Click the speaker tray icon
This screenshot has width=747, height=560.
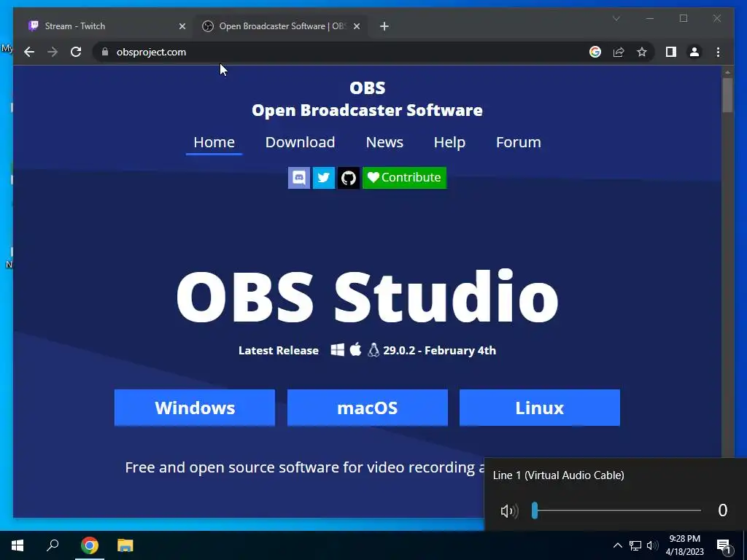click(x=652, y=545)
